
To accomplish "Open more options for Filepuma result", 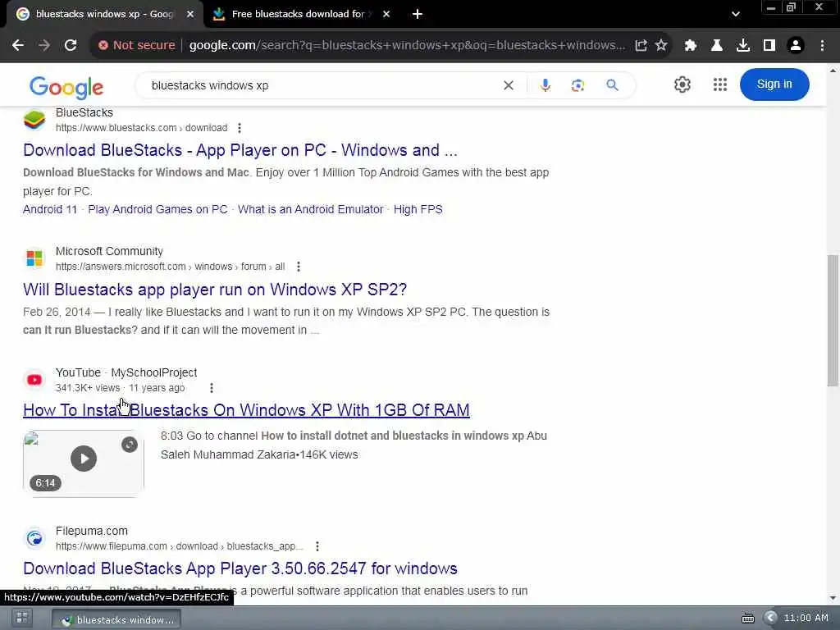I will click(317, 546).
